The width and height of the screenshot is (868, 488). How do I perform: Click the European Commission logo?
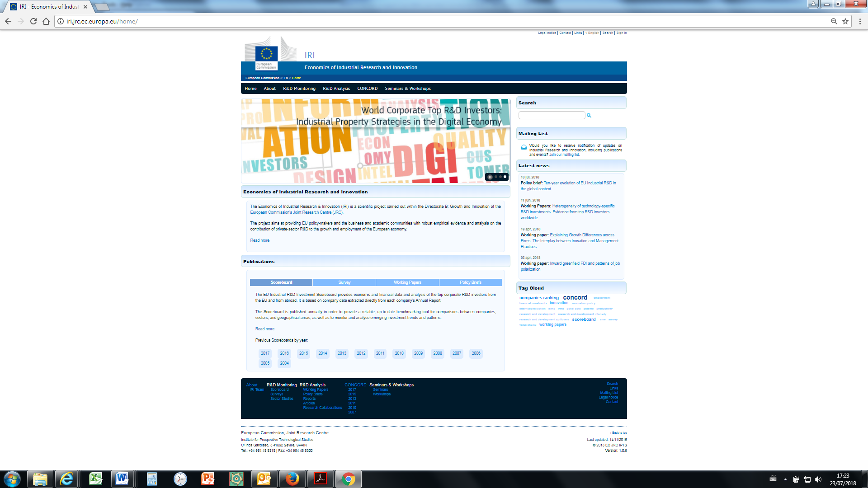click(267, 58)
